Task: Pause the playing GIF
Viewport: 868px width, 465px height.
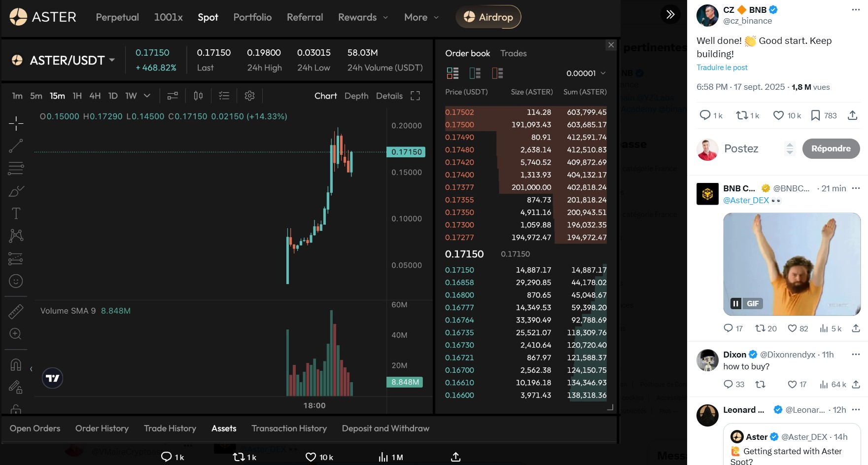Action: [x=735, y=304]
